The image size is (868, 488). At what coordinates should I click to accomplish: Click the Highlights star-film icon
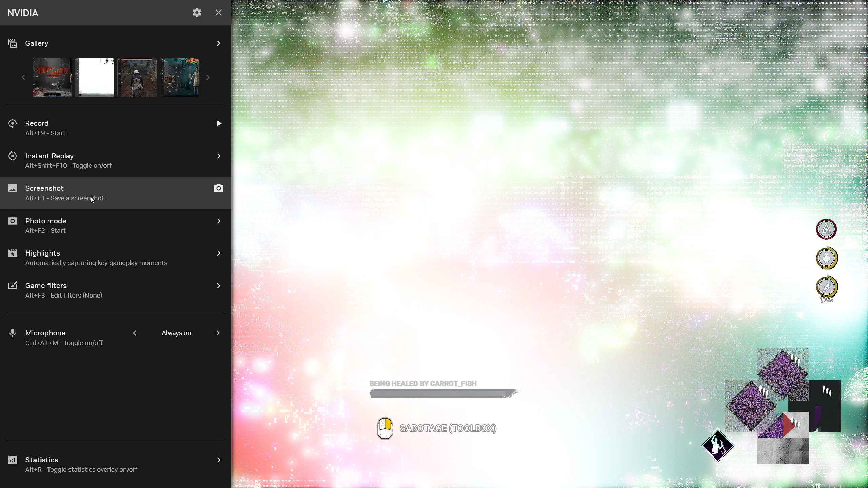(x=13, y=253)
